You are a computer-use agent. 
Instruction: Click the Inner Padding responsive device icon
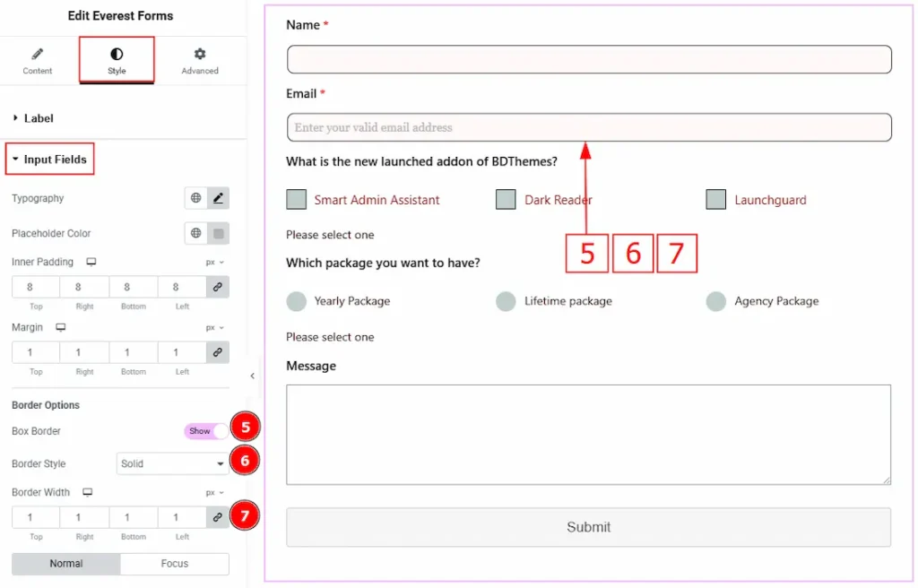click(91, 262)
